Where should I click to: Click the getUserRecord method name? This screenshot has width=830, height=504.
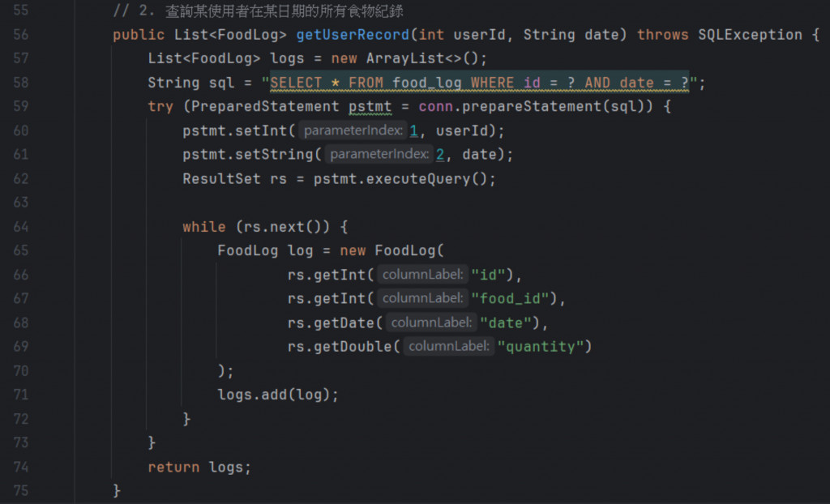tap(353, 35)
